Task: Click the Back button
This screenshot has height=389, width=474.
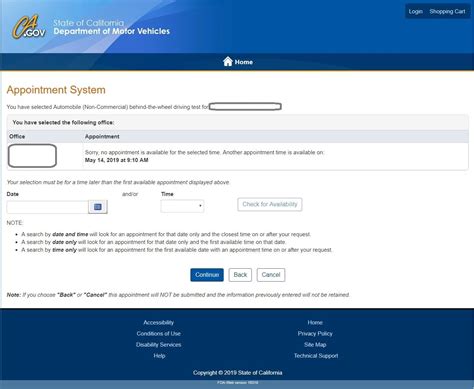Action: (x=240, y=275)
